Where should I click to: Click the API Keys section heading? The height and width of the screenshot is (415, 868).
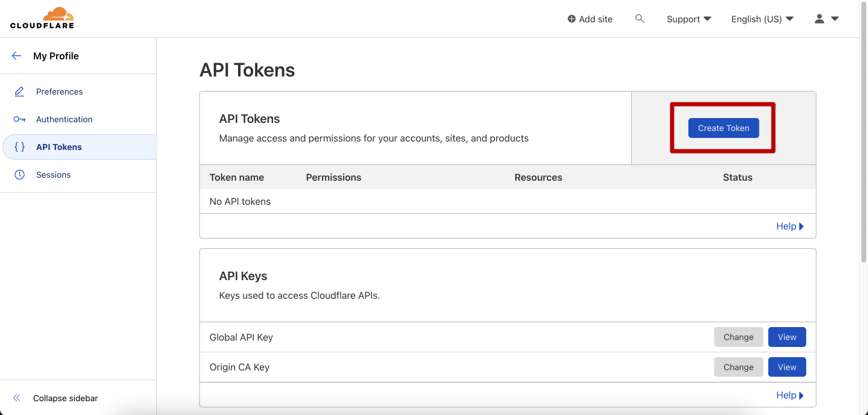pyautogui.click(x=243, y=276)
